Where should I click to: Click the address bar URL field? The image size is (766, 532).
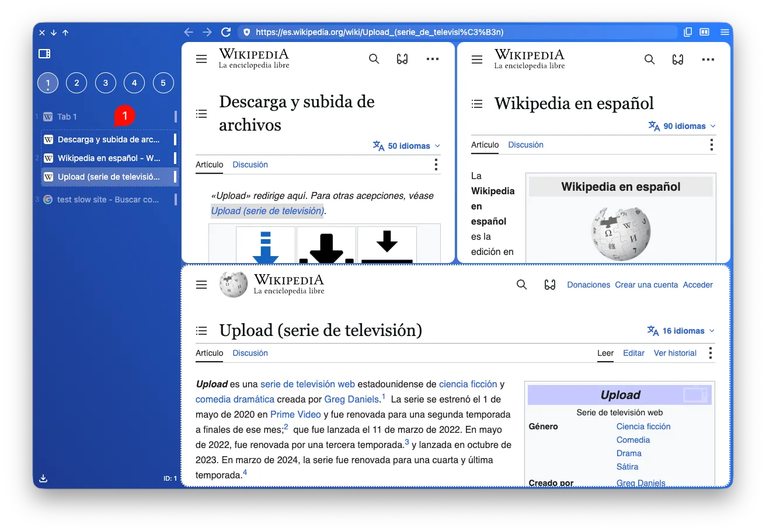458,32
